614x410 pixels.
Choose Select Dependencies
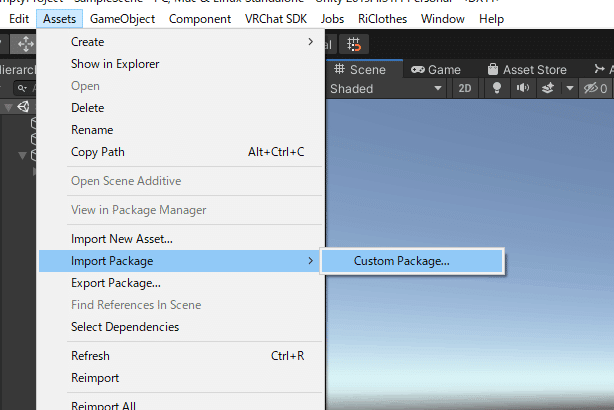[182, 327]
